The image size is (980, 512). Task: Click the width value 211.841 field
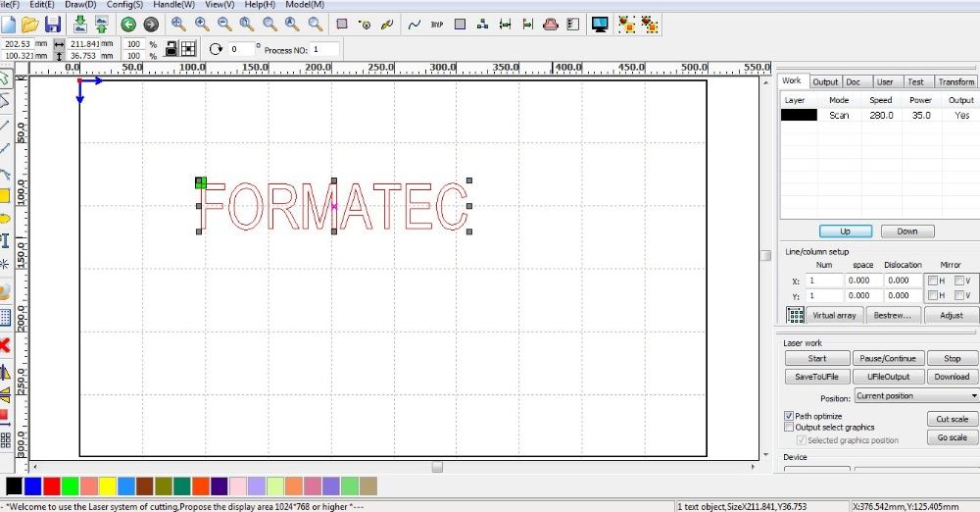tap(84, 44)
